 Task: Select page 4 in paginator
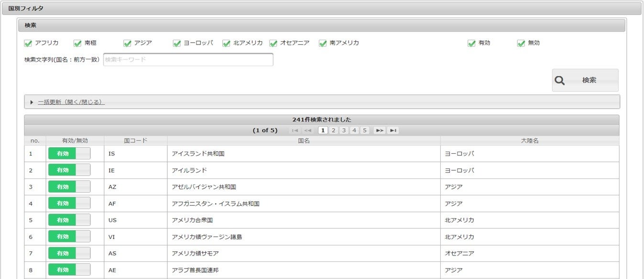355,130
